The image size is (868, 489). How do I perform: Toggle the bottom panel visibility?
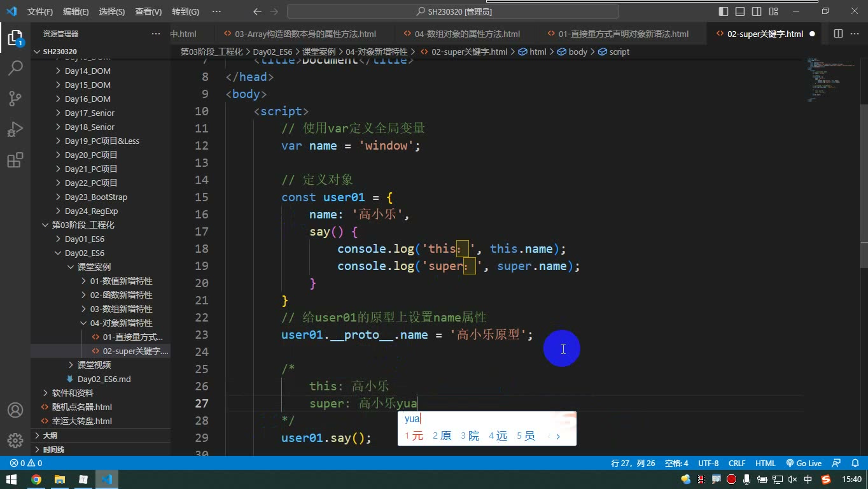point(740,11)
